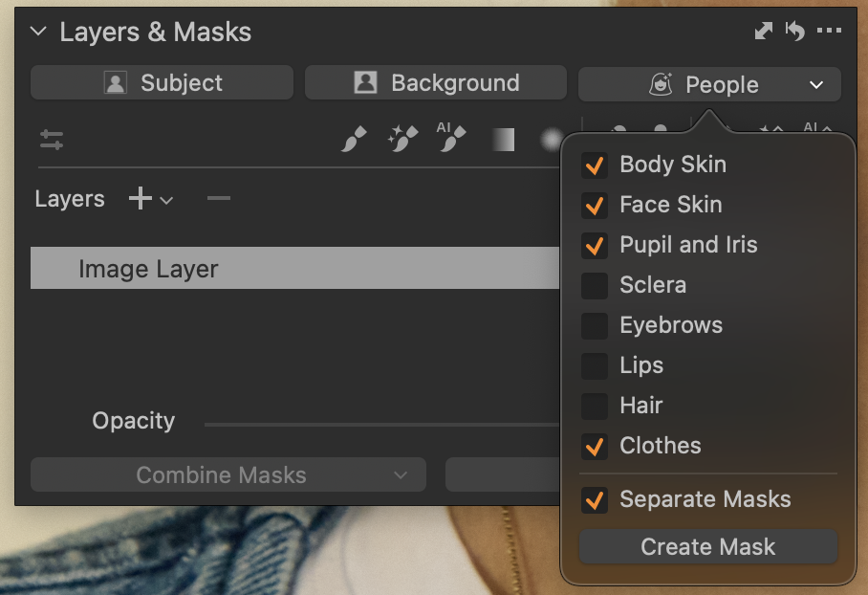Click the reset tool undo-arrow icon
868x595 pixels.
[794, 31]
